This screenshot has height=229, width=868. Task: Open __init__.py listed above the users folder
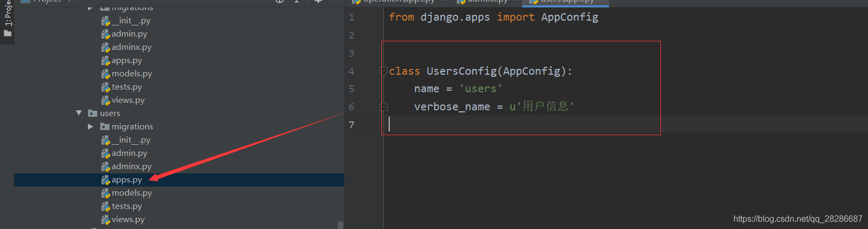(131, 21)
